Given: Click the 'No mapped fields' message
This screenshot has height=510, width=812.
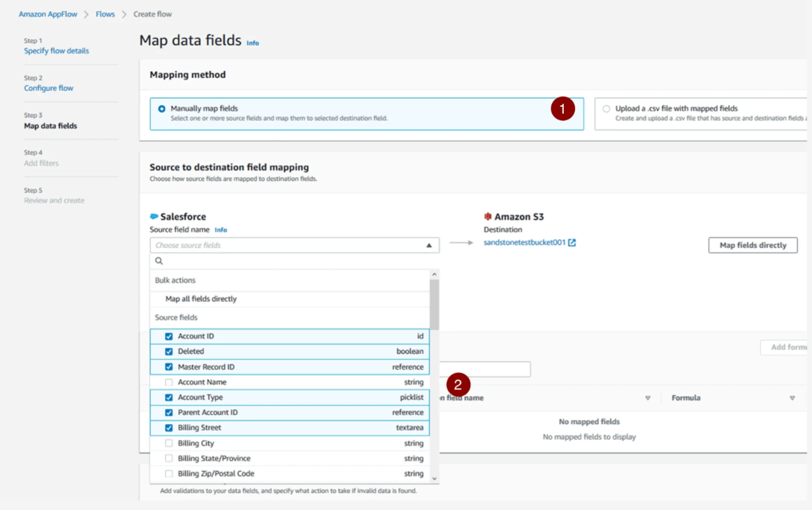Looking at the screenshot, I should [589, 422].
